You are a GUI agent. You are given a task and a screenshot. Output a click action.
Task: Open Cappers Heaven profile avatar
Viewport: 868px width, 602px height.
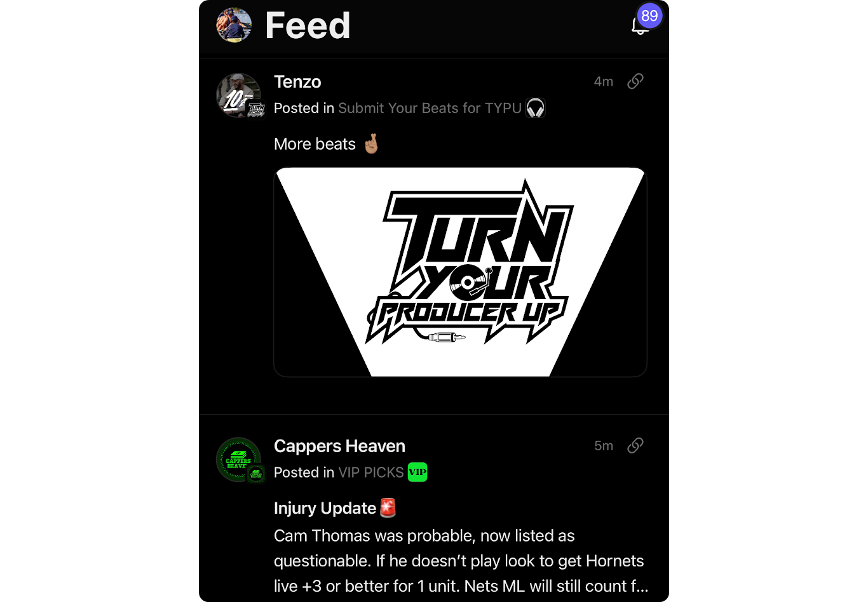(x=239, y=460)
